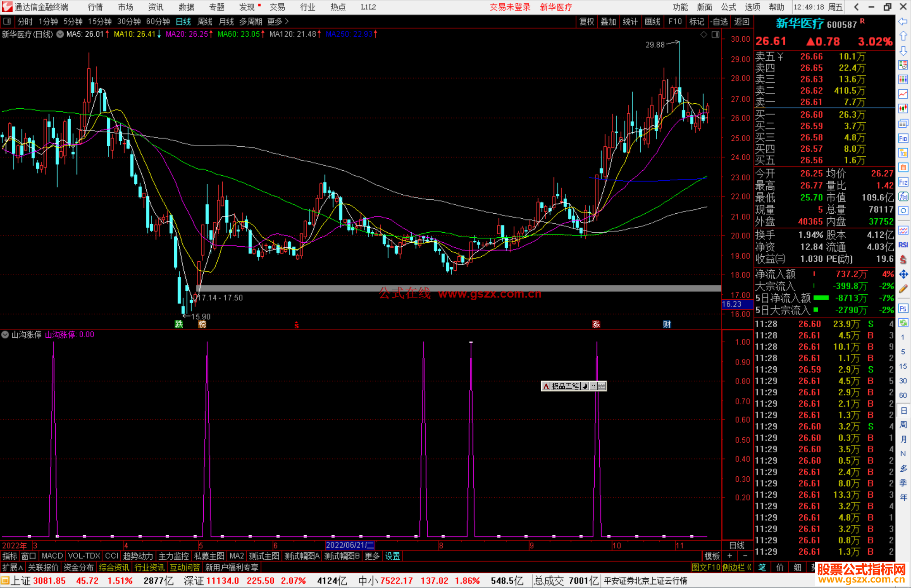The width and height of the screenshot is (911, 588).
Task: Click the candlestick chart icon in sidebar
Action: point(903,108)
